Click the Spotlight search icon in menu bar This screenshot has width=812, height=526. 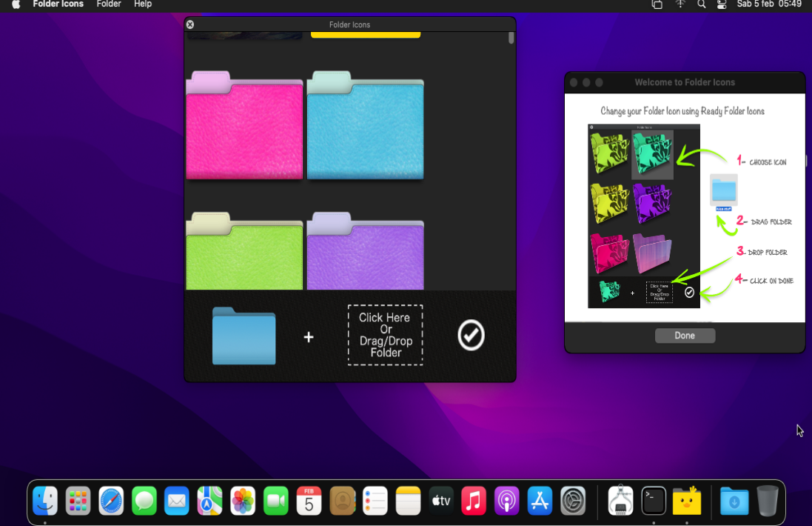point(701,4)
